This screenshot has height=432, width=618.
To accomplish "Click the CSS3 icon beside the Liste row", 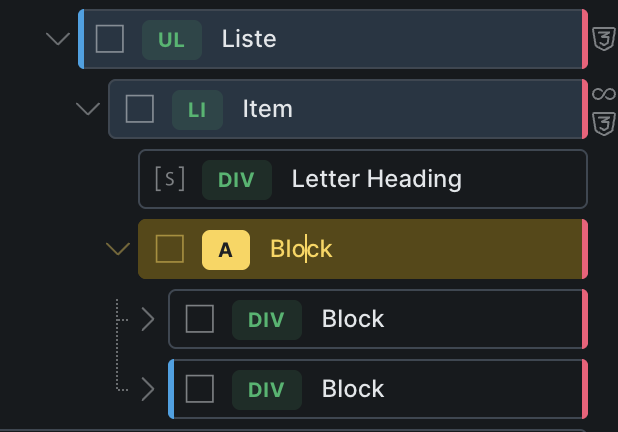I will pos(603,40).
